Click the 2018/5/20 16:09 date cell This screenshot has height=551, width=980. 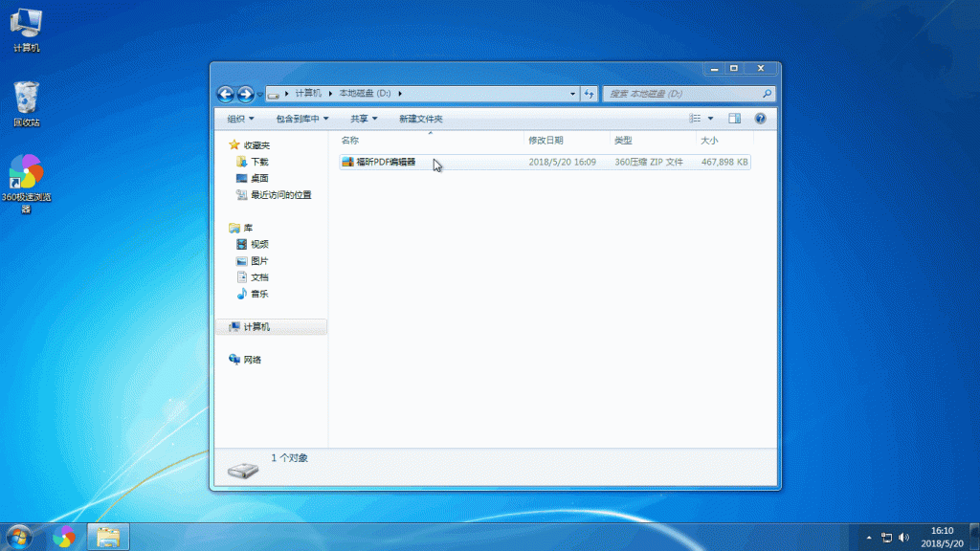562,162
